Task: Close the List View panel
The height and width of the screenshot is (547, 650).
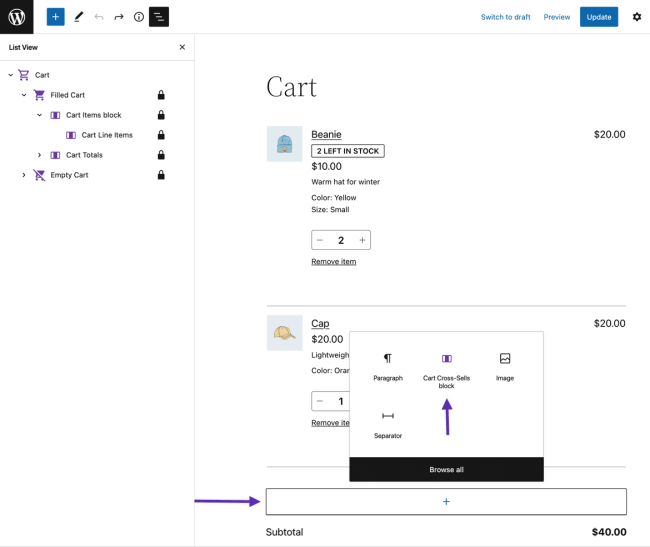Action: point(182,47)
